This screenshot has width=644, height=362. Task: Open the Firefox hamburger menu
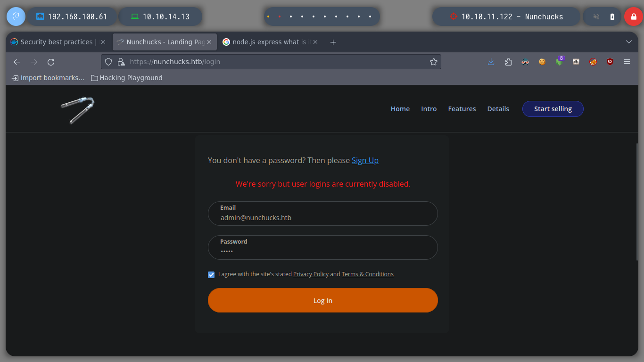point(627,62)
